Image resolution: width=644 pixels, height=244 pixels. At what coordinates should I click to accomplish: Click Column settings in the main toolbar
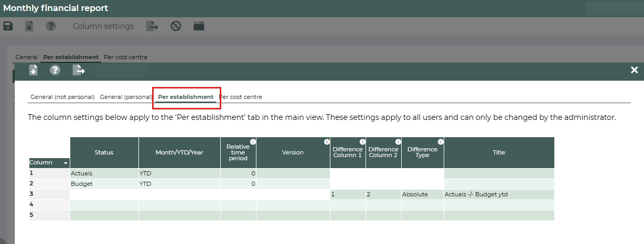(103, 26)
